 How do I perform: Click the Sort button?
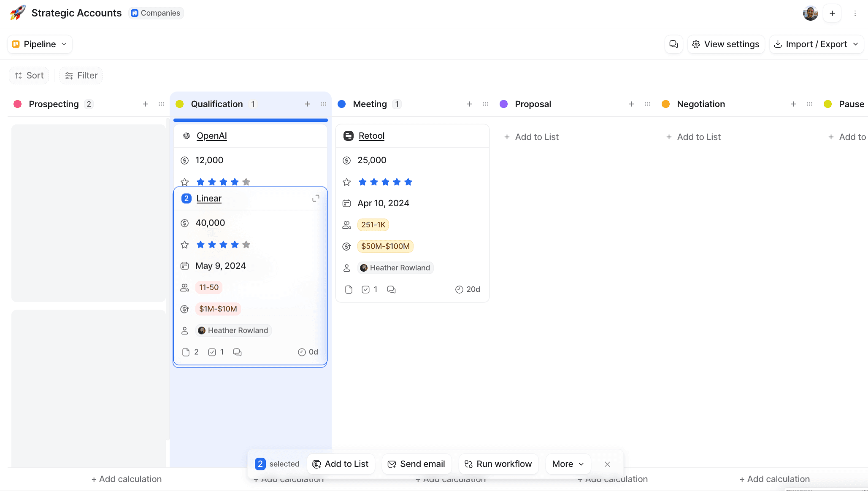click(x=29, y=76)
